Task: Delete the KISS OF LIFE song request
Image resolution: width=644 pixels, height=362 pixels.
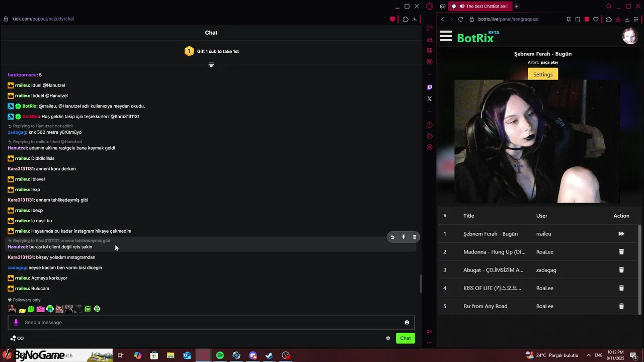Action: click(621, 288)
